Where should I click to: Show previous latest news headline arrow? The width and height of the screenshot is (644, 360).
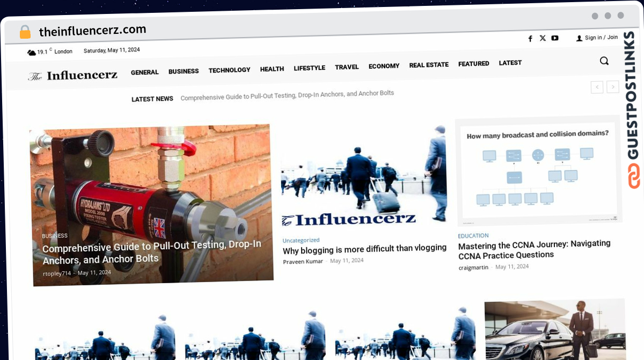tap(597, 87)
